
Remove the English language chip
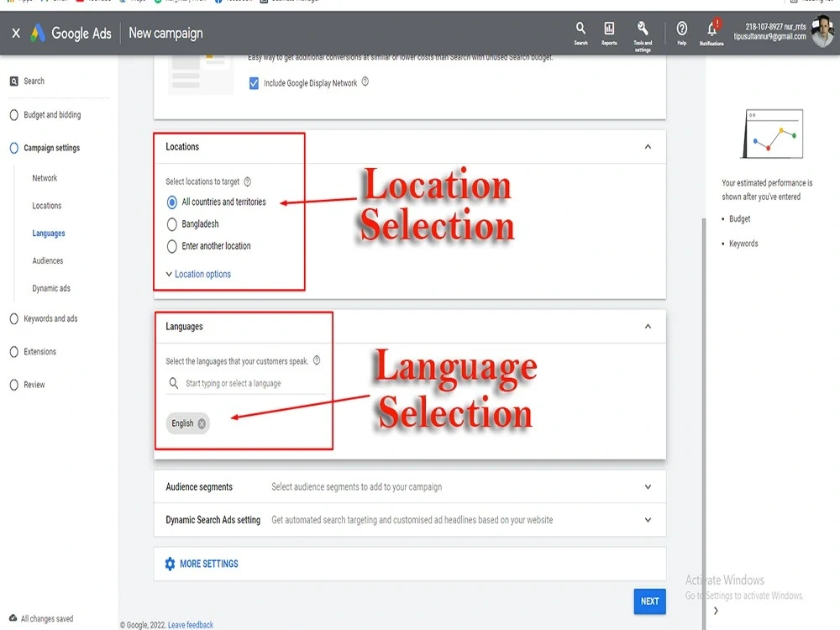pos(202,423)
